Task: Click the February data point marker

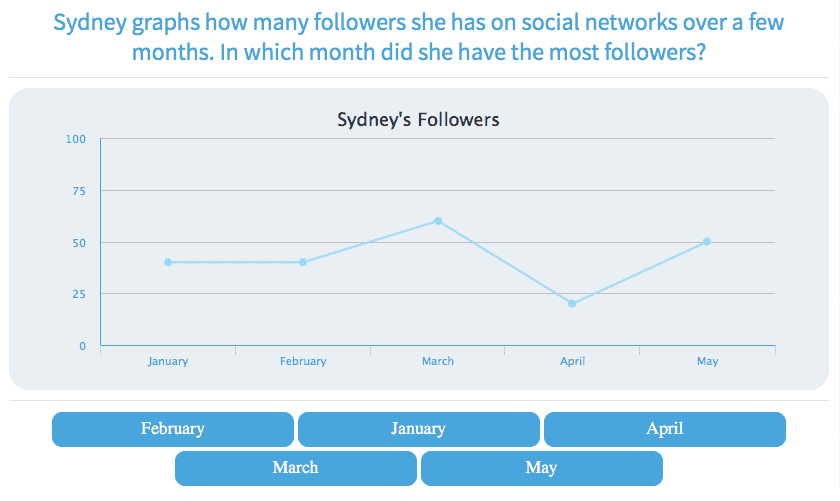Action: (x=303, y=262)
